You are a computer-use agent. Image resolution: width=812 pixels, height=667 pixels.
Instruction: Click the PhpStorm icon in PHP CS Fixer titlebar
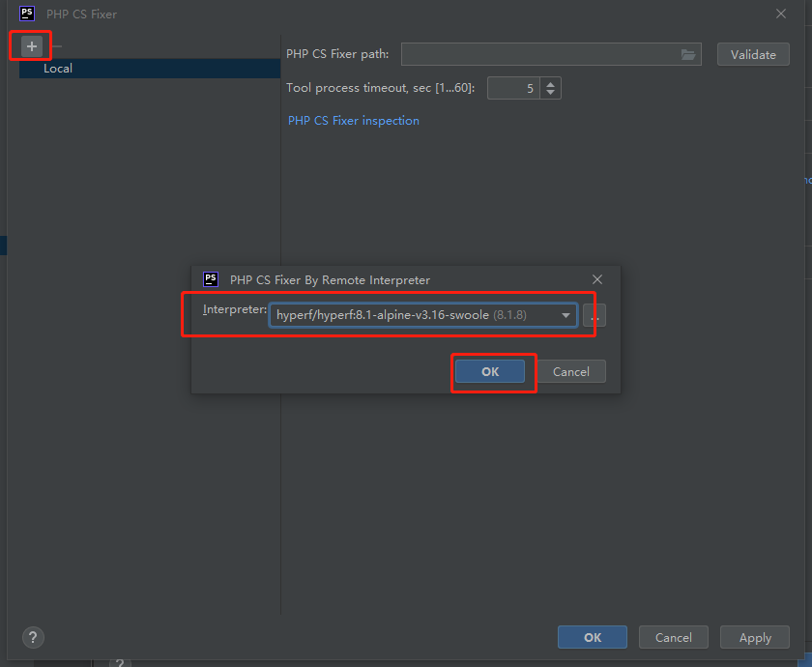[27, 14]
